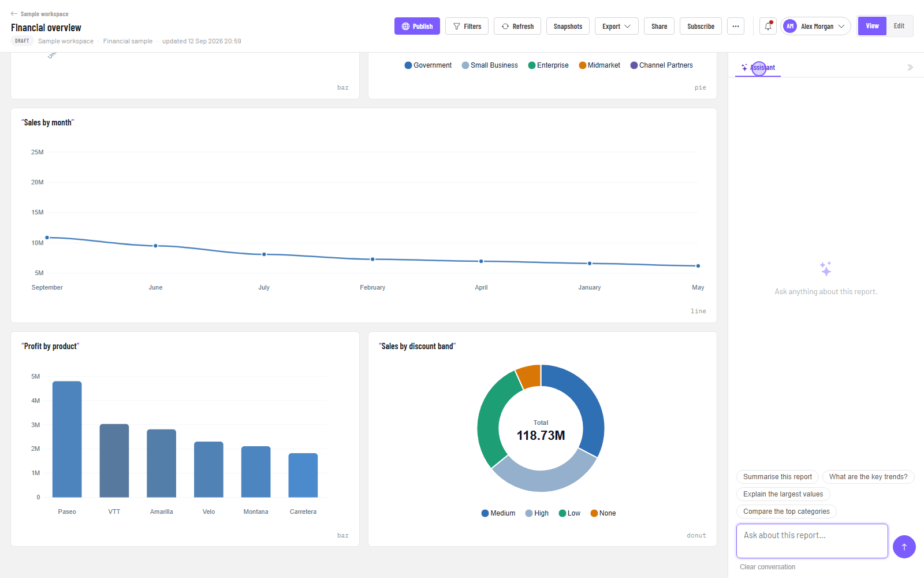The image size is (924, 578).
Task: Click the Subscribe button
Action: pyautogui.click(x=701, y=26)
